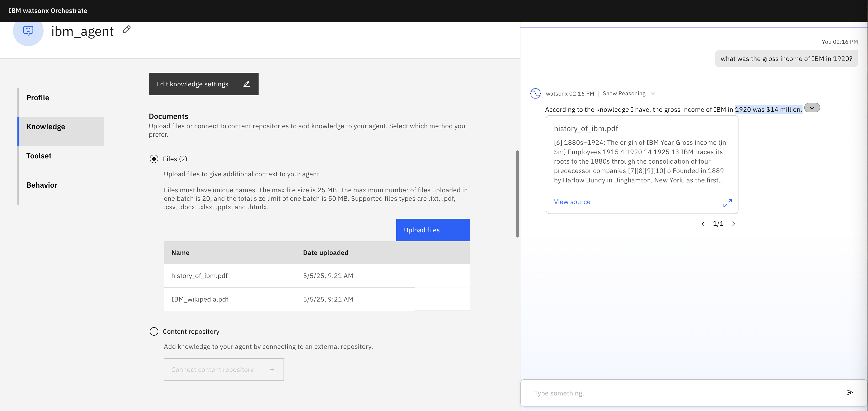The image size is (868, 411).
Task: Click the chevron toggle beside the answer text
Action: (x=812, y=108)
